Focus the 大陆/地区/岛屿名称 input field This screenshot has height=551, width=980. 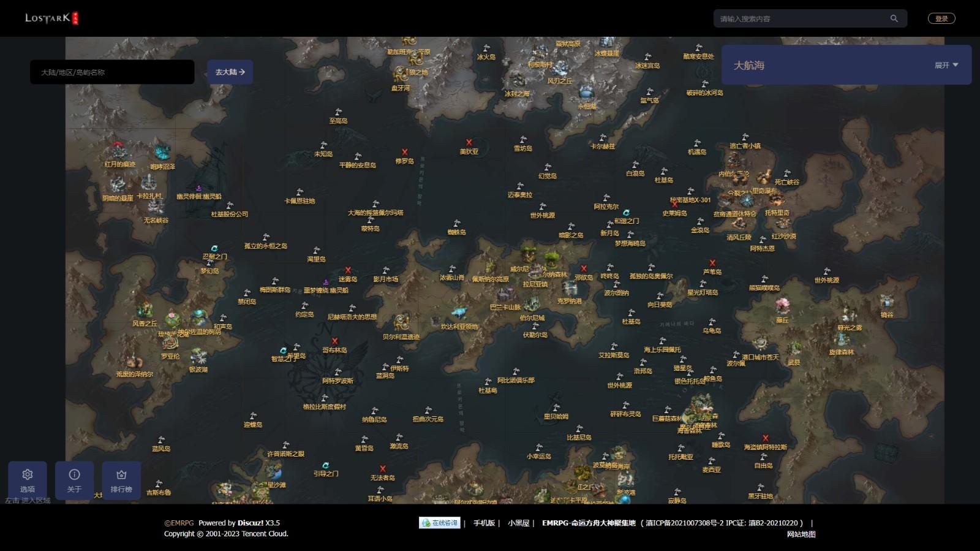(x=112, y=72)
